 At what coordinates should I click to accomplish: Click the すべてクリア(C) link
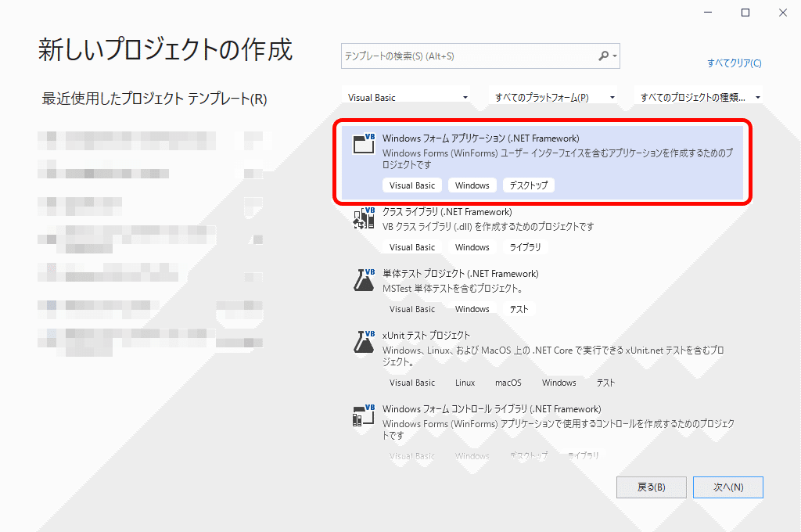pos(734,63)
